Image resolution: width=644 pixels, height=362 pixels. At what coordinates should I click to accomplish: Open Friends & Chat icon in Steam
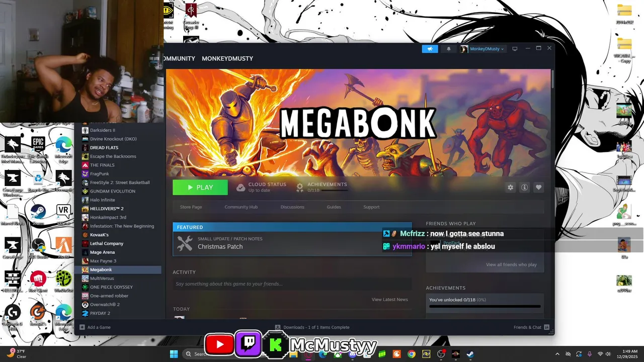click(x=546, y=327)
